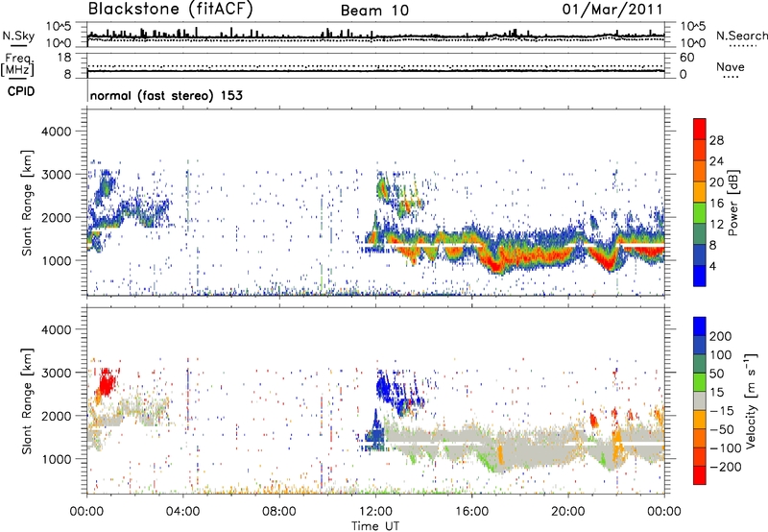The width and height of the screenshot is (768, 532).
Task: Select the "N.Sky" legend label
Action: click(18, 36)
